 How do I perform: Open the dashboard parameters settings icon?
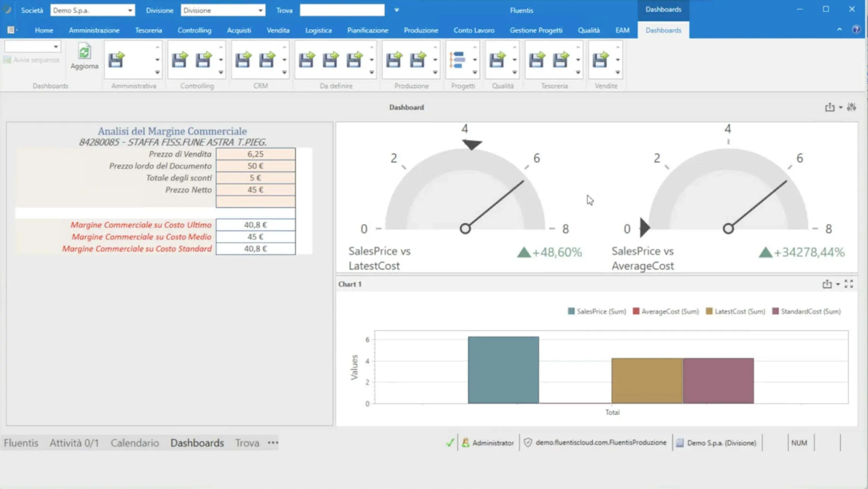[852, 107]
